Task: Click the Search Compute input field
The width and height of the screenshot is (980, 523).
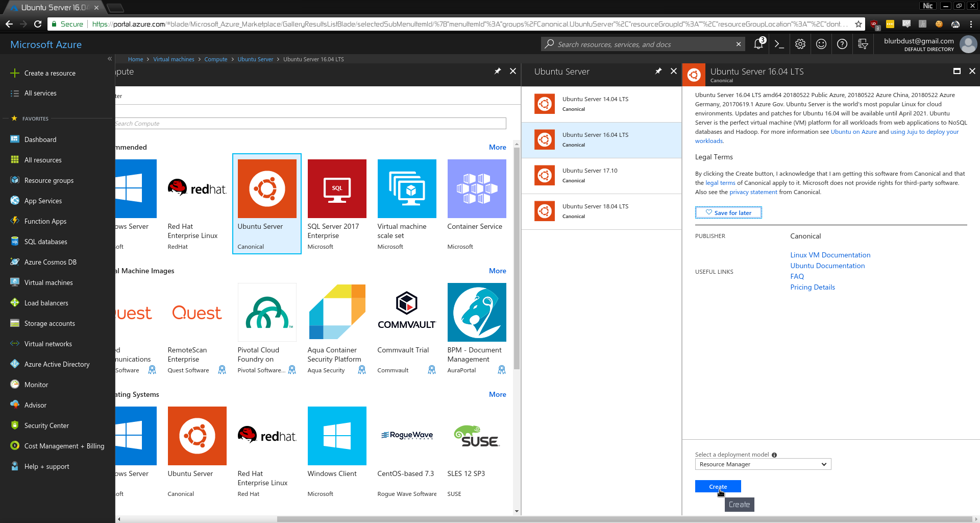Action: click(310, 124)
